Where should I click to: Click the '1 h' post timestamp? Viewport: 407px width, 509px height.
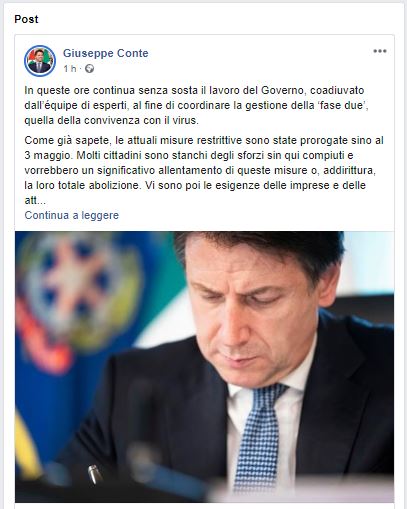[70, 69]
